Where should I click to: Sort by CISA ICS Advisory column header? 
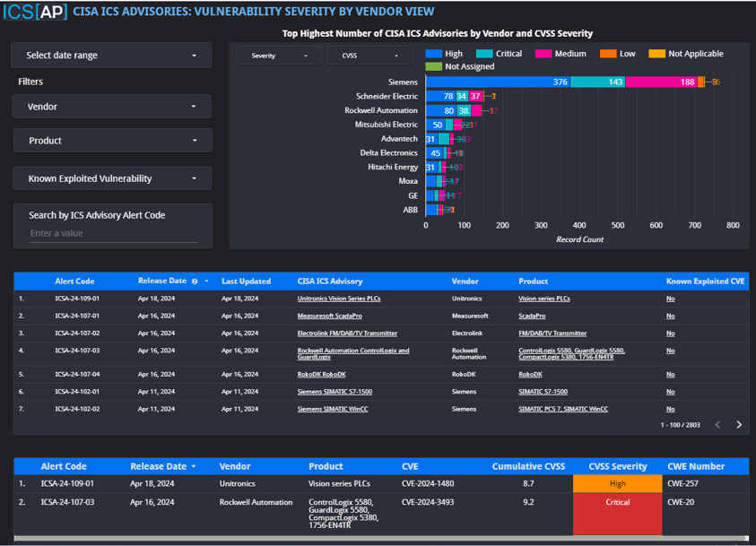click(330, 281)
